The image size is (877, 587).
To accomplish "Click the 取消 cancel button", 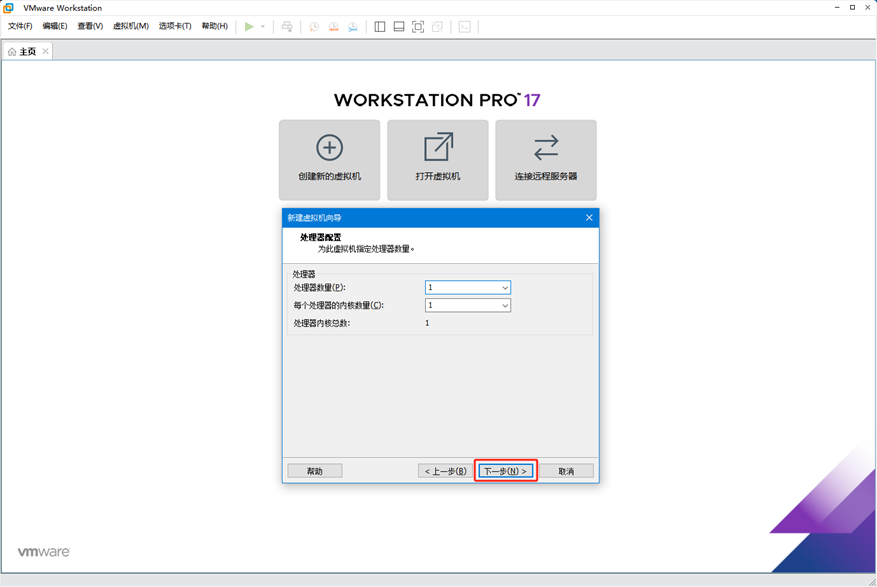I will point(566,471).
